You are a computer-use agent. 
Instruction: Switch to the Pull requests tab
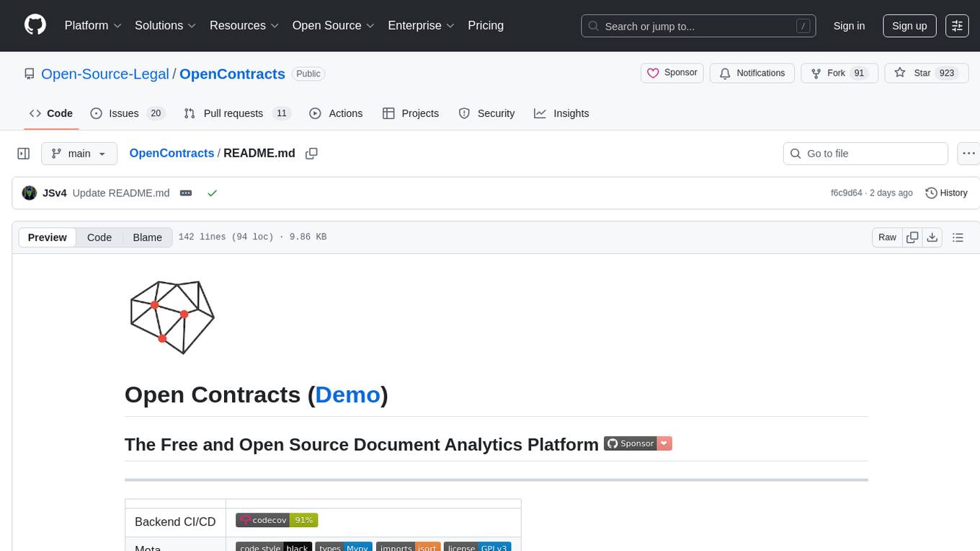236,113
